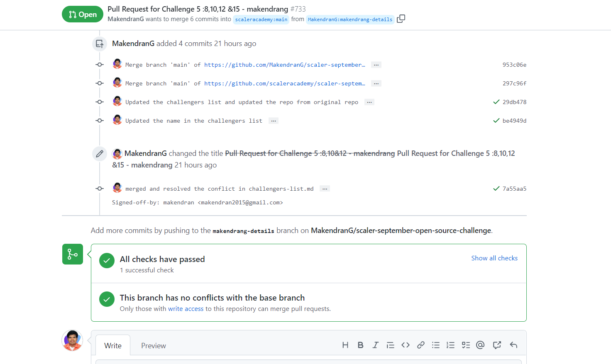The image size is (611, 364).
Task: Open the MakendranG/scaler-september GitHub URL
Action: coord(285,65)
